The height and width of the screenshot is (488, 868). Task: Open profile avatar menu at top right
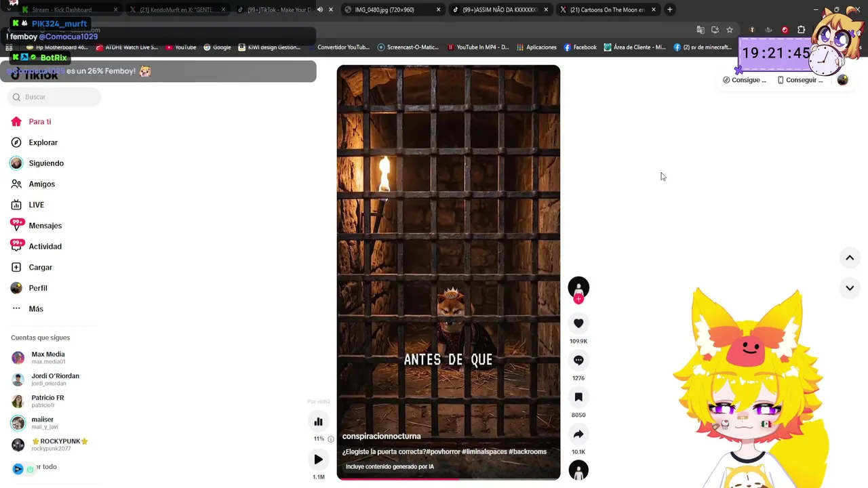click(x=842, y=80)
